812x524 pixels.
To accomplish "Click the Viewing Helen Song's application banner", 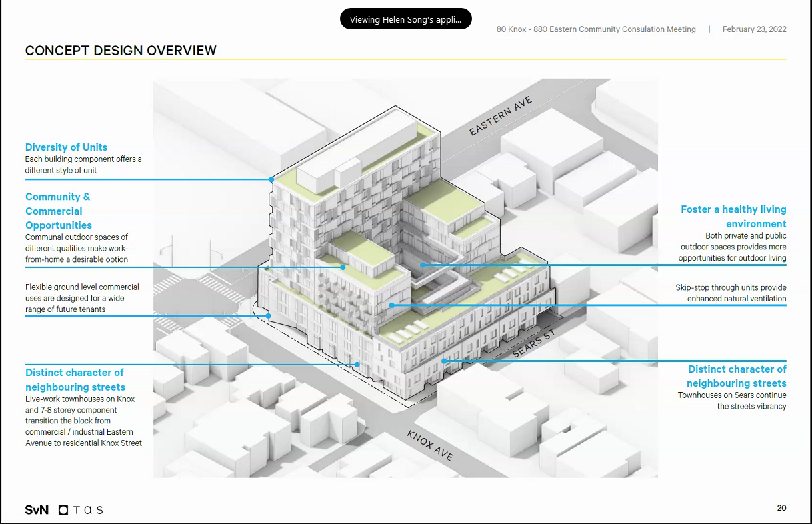I will (405, 19).
